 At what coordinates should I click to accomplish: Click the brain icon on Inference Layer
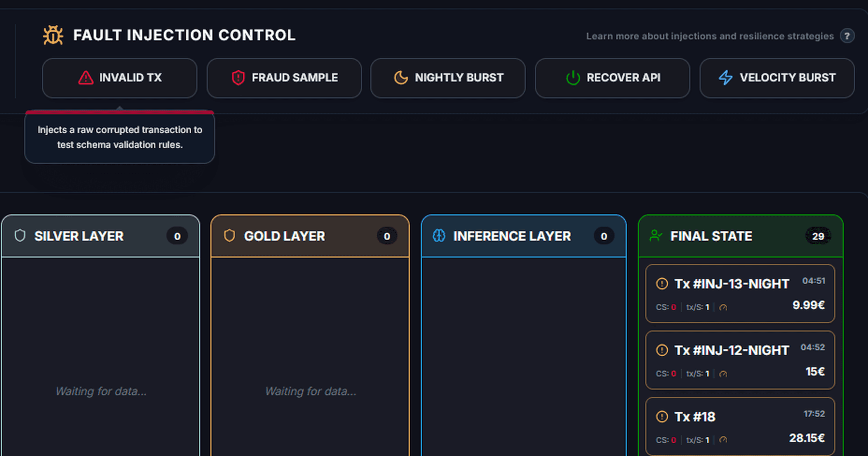coord(439,235)
